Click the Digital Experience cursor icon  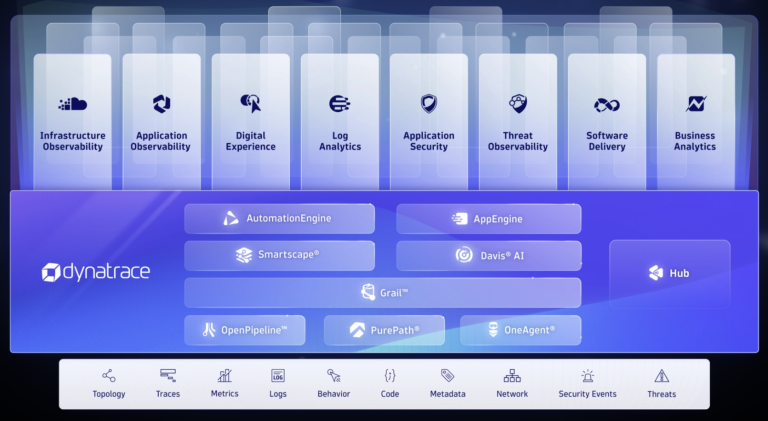(x=251, y=103)
